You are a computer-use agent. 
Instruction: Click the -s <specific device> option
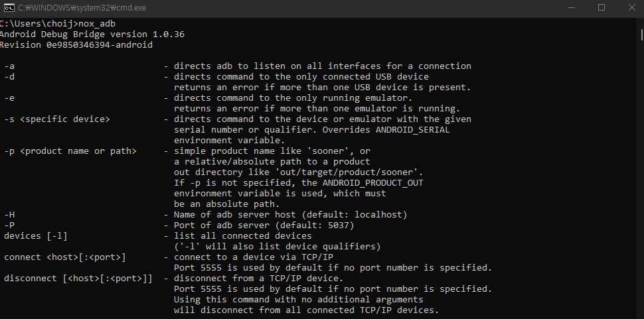[x=56, y=119]
